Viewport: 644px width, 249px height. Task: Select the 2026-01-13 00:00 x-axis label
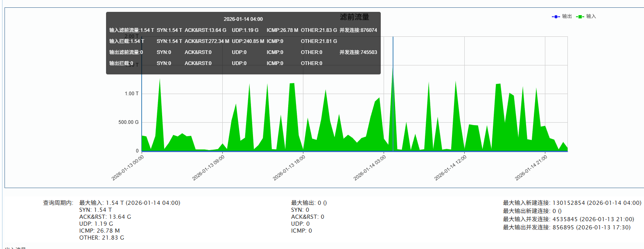click(128, 168)
